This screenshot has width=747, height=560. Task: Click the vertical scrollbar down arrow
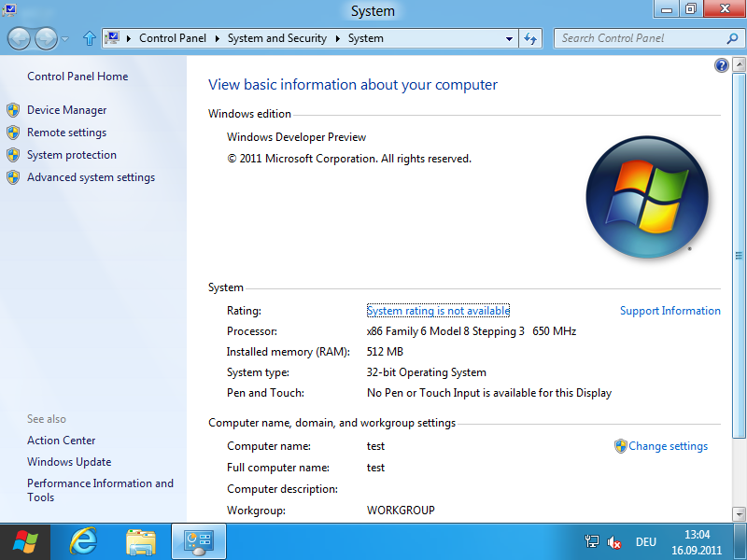(x=739, y=513)
